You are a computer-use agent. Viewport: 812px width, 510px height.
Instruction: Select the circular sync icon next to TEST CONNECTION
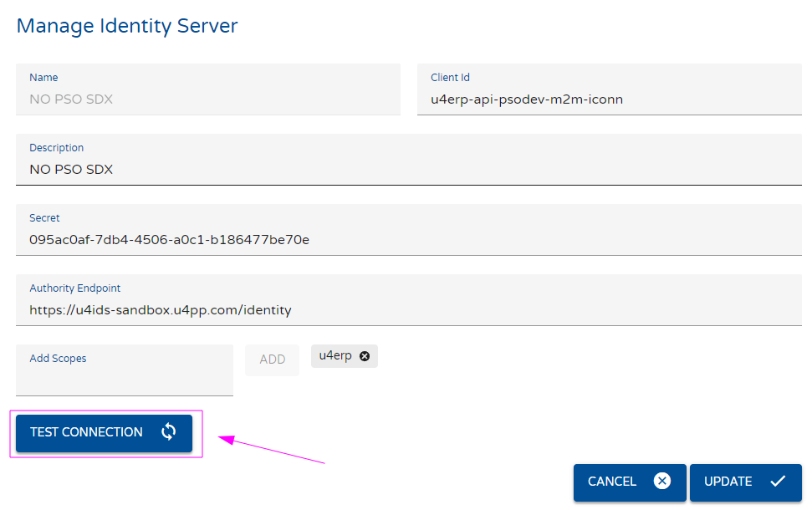coord(167,432)
